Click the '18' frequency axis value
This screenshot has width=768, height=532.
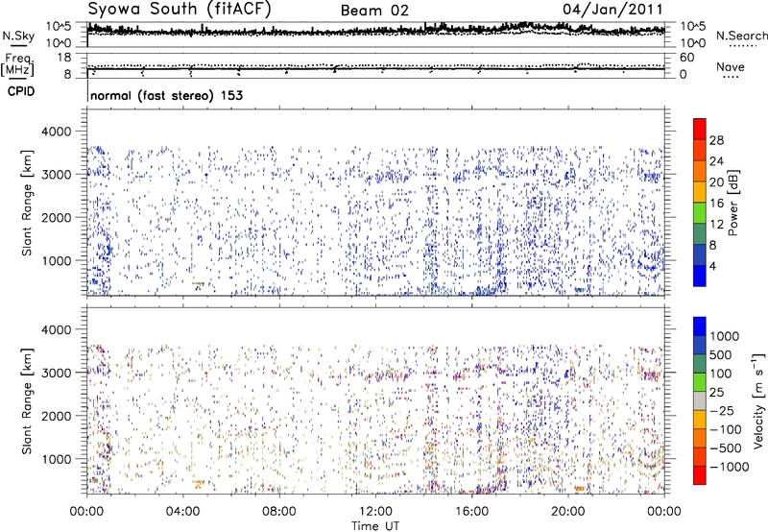coord(63,58)
